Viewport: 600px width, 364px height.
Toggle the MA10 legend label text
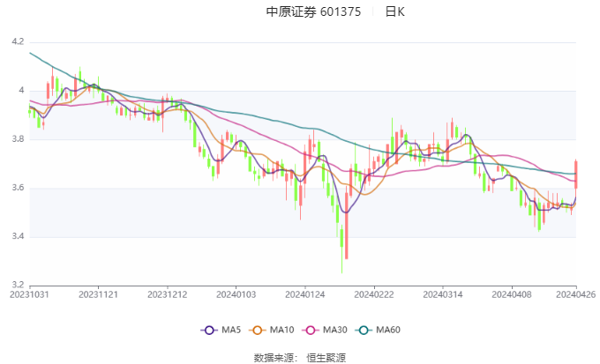coord(282,330)
